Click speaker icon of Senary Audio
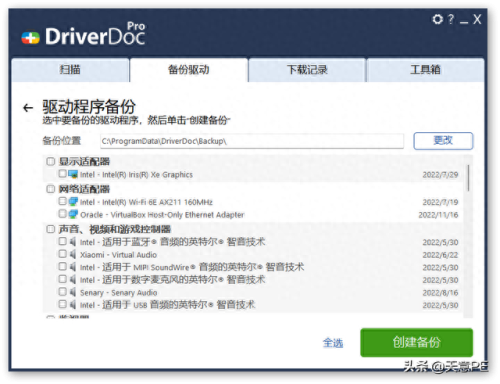The height and width of the screenshot is (384, 500). 73,292
